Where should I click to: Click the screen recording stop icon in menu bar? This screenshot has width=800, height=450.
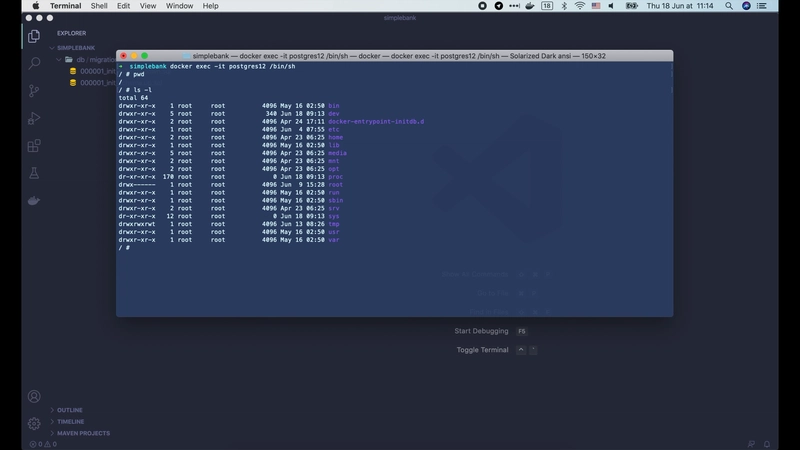[x=482, y=6]
